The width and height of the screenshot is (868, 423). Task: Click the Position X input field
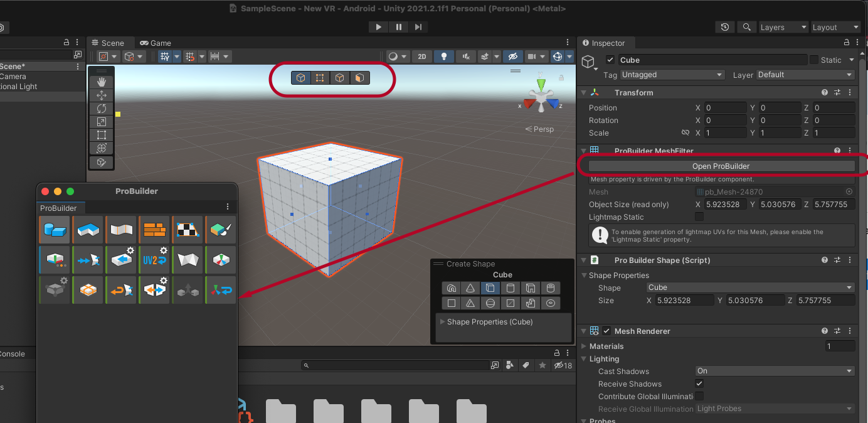[725, 108]
